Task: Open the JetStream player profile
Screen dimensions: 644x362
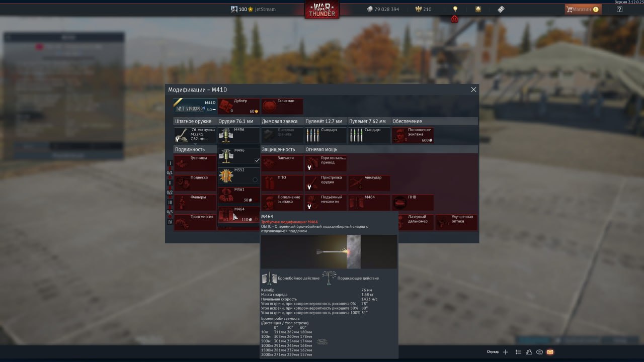Action: tap(253, 9)
